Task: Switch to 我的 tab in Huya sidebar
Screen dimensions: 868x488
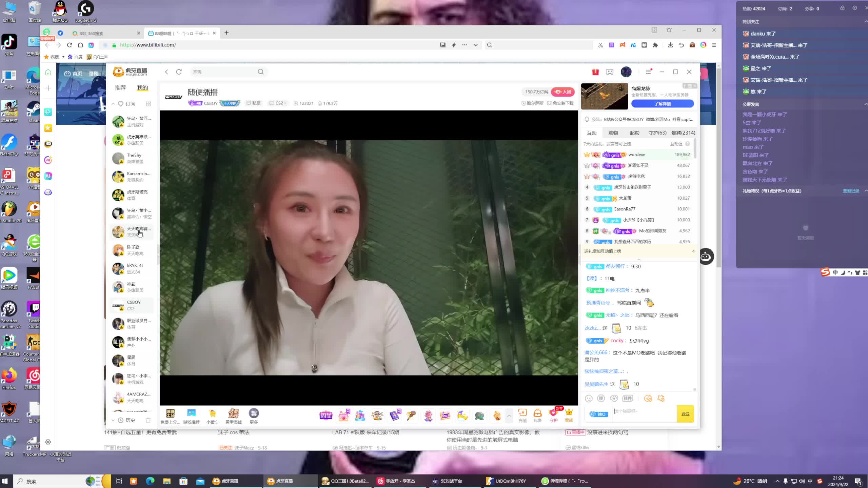Action: (x=142, y=88)
